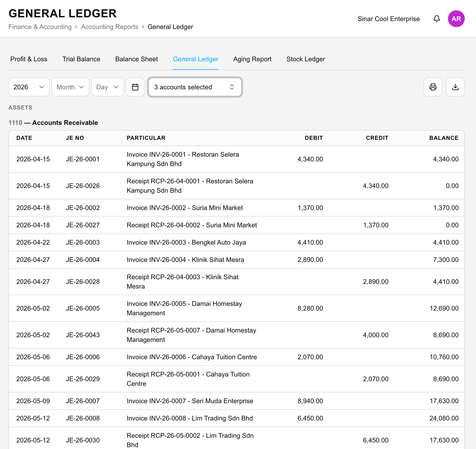Click journal entry JE-26-0007
The width and height of the screenshot is (476, 449).
coord(83,401)
